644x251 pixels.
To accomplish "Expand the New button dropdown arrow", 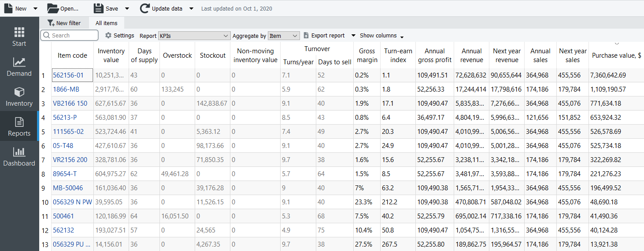I will [35, 9].
